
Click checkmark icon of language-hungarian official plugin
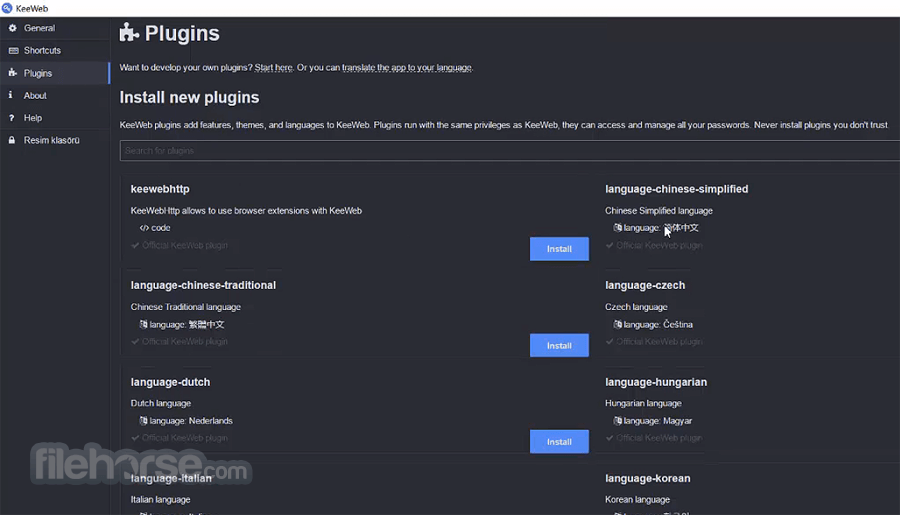point(609,438)
